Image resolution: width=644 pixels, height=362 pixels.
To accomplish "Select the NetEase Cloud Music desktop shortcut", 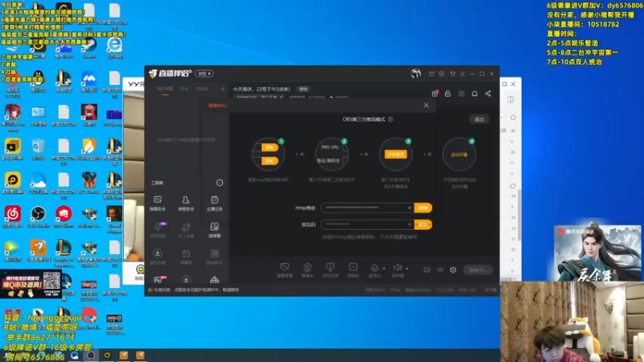I will pyautogui.click(x=13, y=217).
